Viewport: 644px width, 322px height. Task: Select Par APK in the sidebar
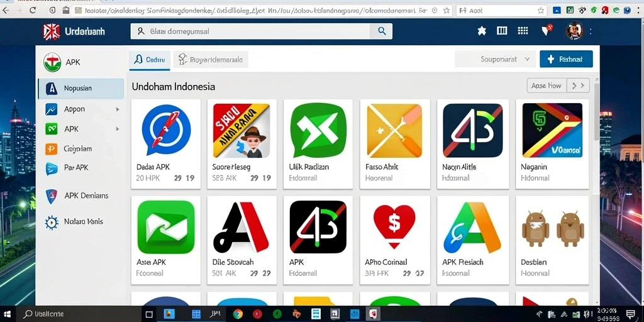pos(81,168)
